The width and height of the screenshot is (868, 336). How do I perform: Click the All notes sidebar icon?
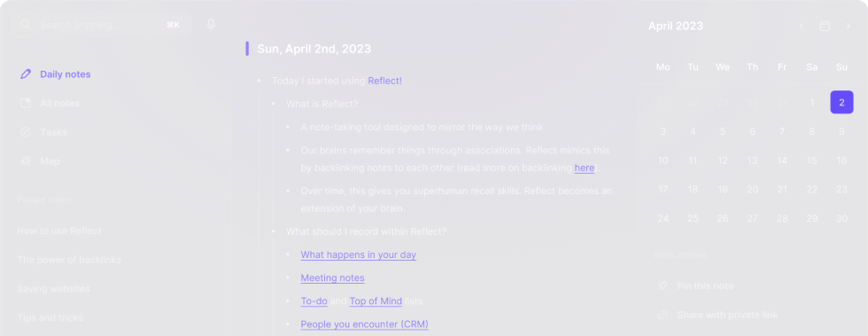26,103
